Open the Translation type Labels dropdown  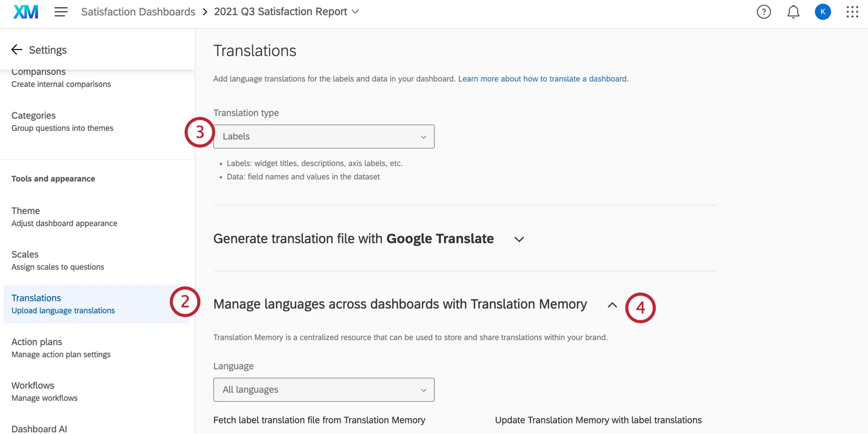[x=324, y=136]
